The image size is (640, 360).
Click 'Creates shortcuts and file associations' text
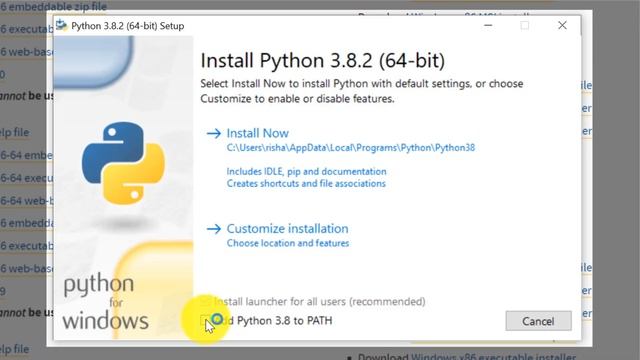click(306, 183)
